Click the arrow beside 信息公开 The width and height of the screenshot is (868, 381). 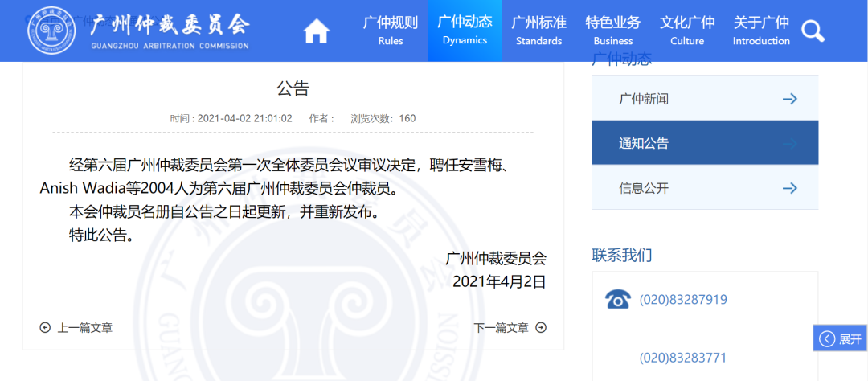click(x=789, y=188)
